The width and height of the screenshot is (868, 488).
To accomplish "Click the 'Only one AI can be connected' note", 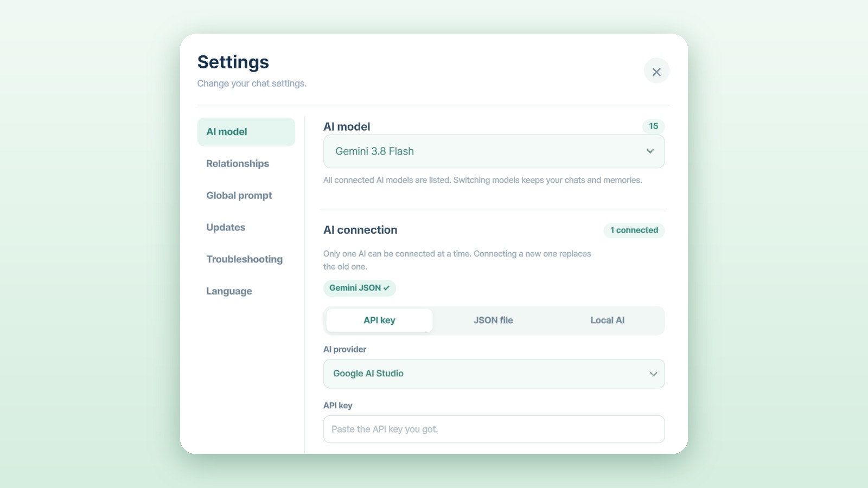I will (457, 260).
